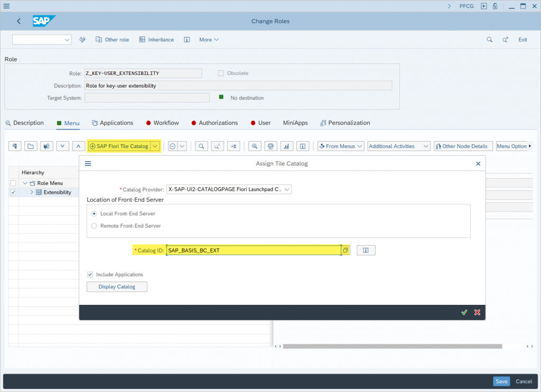Screen dimensions: 541x392
Task: Click the Other role button
Action: click(x=112, y=40)
